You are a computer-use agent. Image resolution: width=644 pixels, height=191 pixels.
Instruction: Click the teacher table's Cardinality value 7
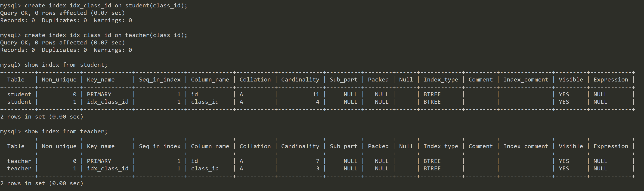click(x=317, y=161)
